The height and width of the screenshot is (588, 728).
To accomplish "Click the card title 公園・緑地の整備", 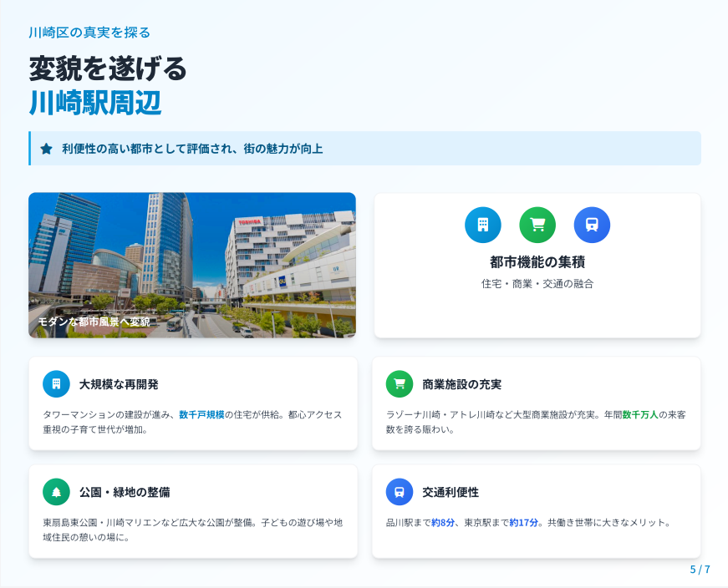I will point(125,492).
